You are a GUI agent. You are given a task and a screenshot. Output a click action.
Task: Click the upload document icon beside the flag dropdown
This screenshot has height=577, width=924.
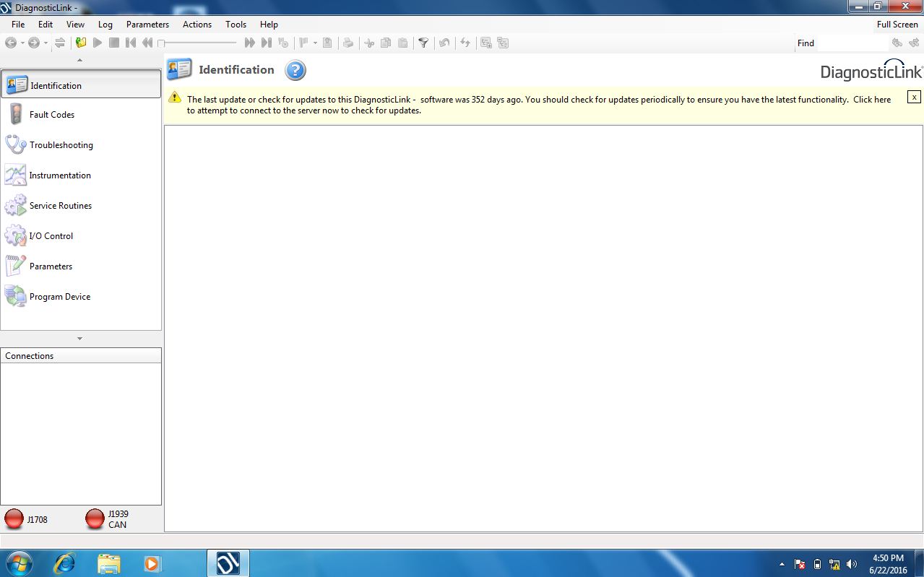(327, 43)
